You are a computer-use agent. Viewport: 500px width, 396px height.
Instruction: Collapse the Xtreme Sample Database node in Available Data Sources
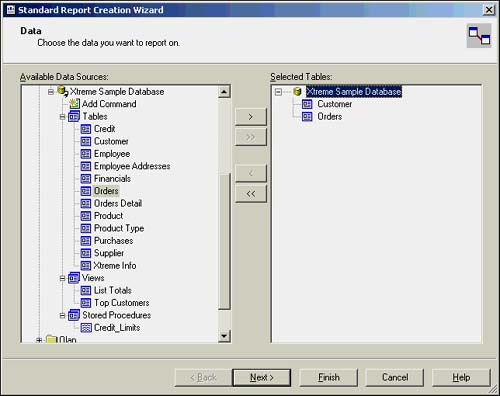pyautogui.click(x=50, y=91)
